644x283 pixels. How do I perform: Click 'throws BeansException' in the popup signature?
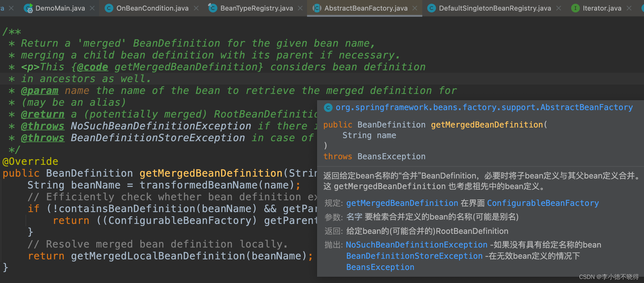click(374, 156)
